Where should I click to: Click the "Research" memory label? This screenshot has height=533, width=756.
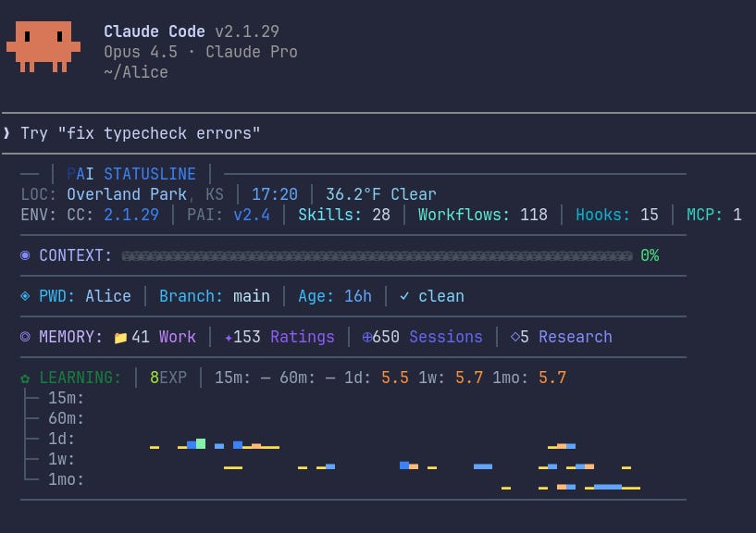[576, 337]
